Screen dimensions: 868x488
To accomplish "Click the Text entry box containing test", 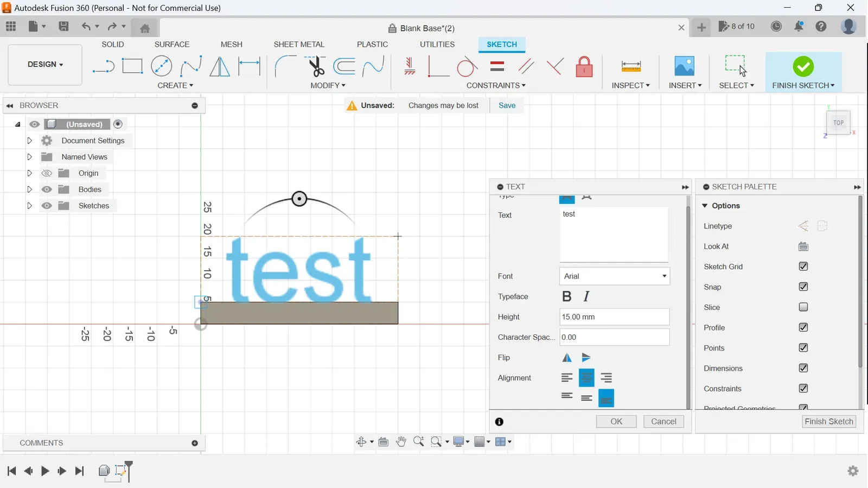I will [x=614, y=235].
